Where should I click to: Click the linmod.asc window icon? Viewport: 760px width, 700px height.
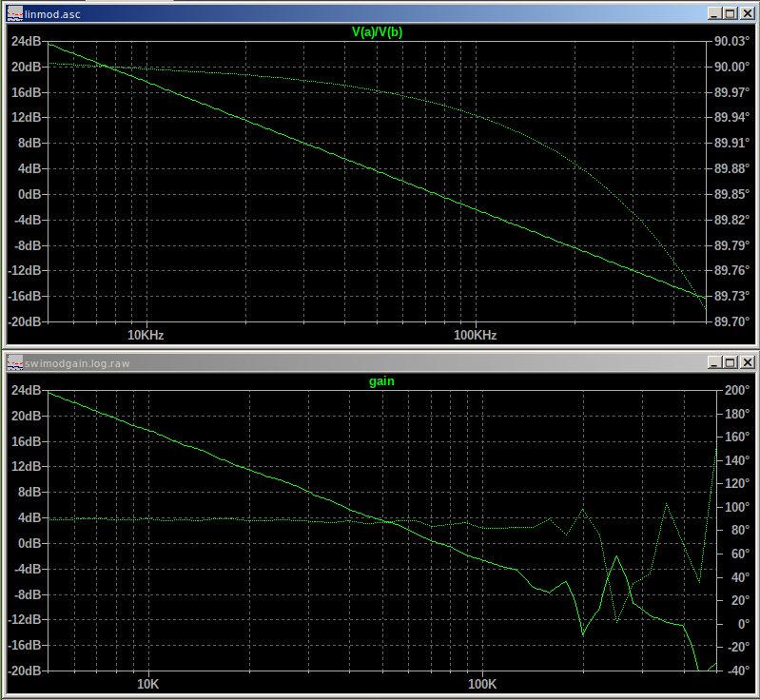(15, 13)
